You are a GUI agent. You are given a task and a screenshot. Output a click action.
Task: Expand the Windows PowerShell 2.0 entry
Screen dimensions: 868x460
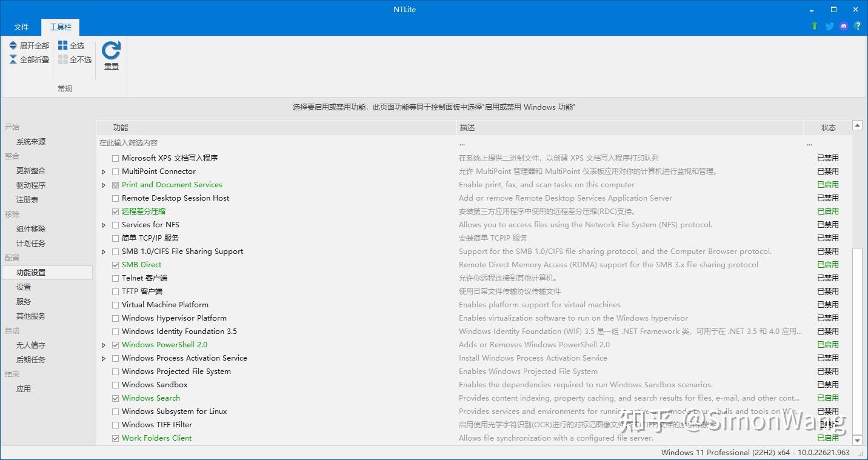(103, 344)
